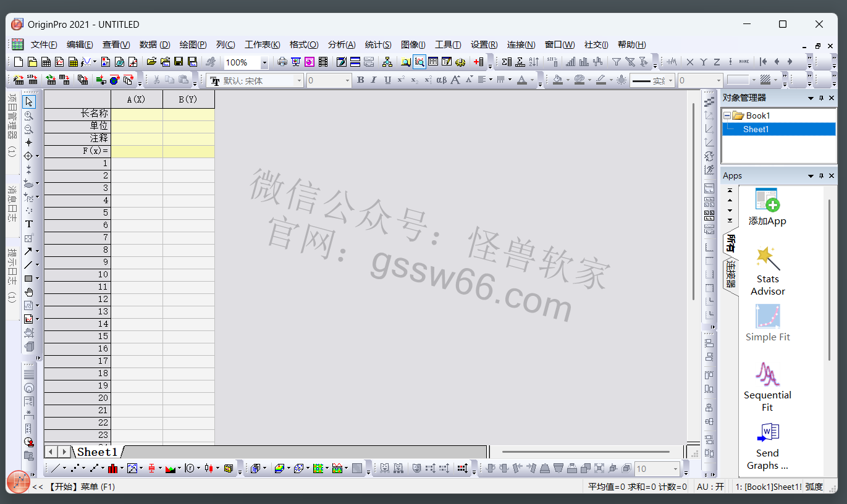Collapse the Book1 tree node
Viewport: 847px width, 504px height.
[x=727, y=115]
